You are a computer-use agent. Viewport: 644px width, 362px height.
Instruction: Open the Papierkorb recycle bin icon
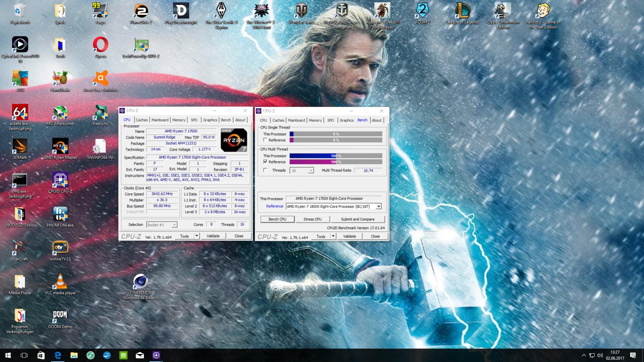[20, 14]
